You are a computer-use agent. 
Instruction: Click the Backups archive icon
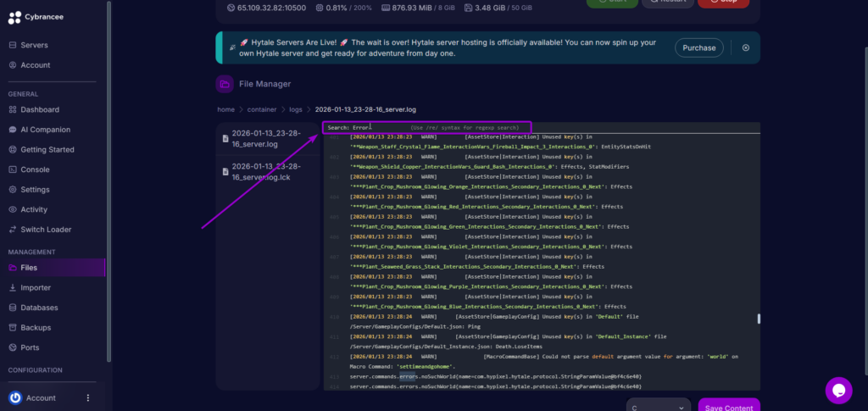[13, 327]
